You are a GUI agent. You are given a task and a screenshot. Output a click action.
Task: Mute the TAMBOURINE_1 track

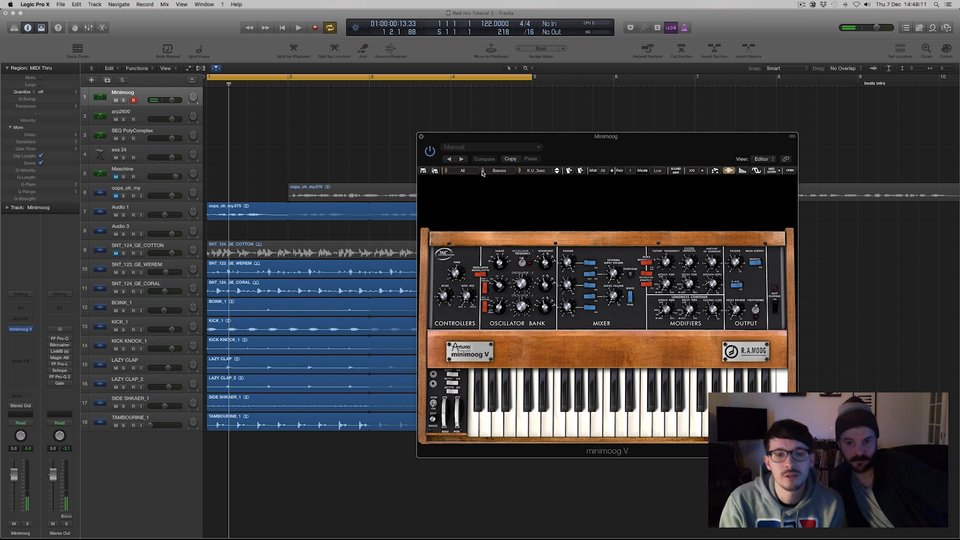(x=116, y=425)
